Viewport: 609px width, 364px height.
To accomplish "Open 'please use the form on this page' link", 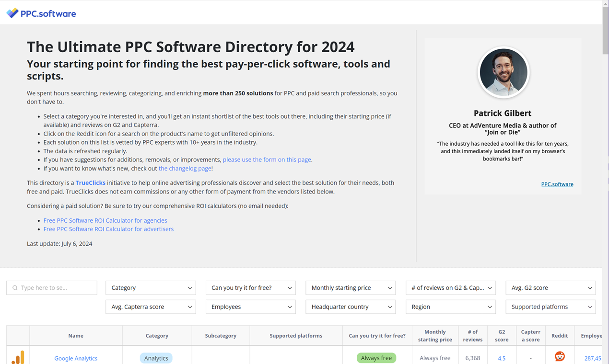I will pyautogui.click(x=267, y=159).
